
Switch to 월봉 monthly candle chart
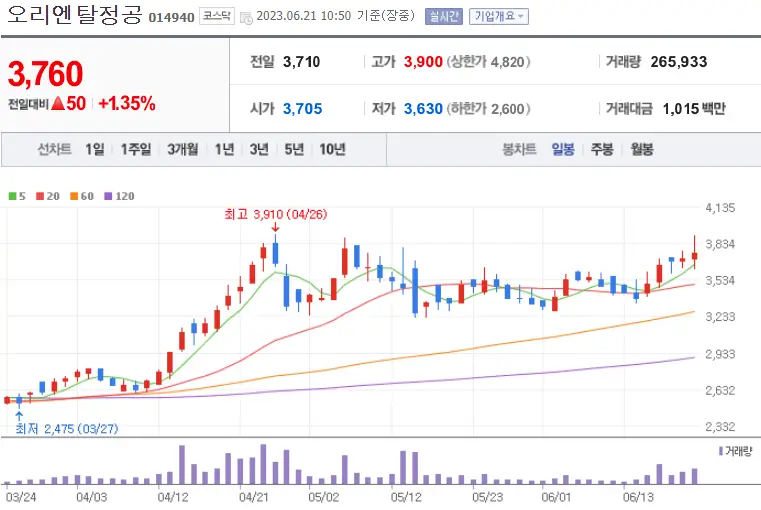pyautogui.click(x=642, y=149)
